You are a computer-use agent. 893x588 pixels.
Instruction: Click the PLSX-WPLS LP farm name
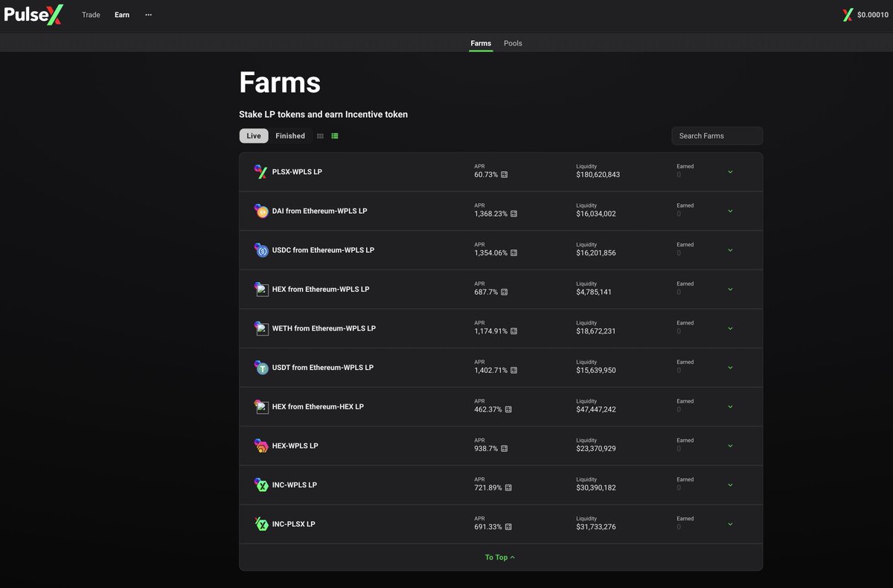click(297, 172)
